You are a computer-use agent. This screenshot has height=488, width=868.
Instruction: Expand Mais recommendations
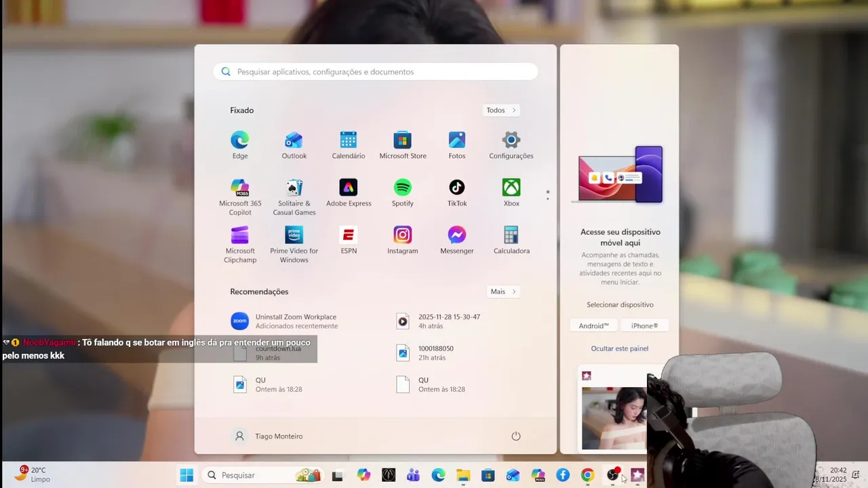click(x=504, y=291)
